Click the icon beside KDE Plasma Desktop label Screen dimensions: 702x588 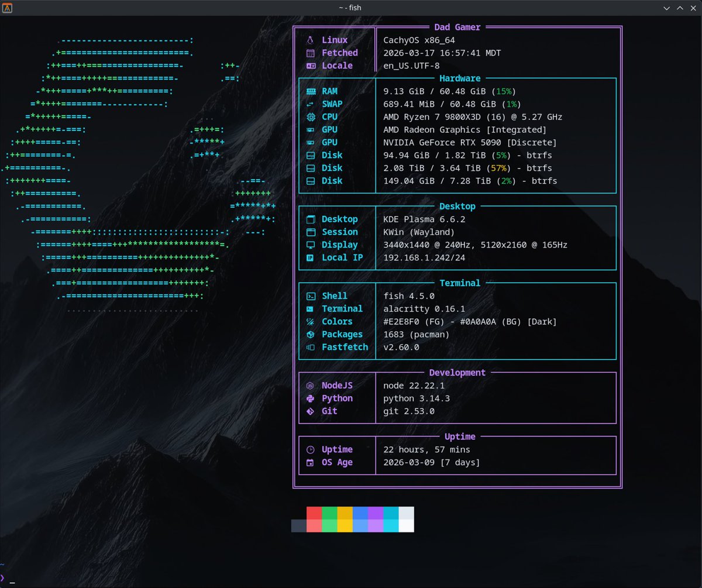(x=311, y=219)
